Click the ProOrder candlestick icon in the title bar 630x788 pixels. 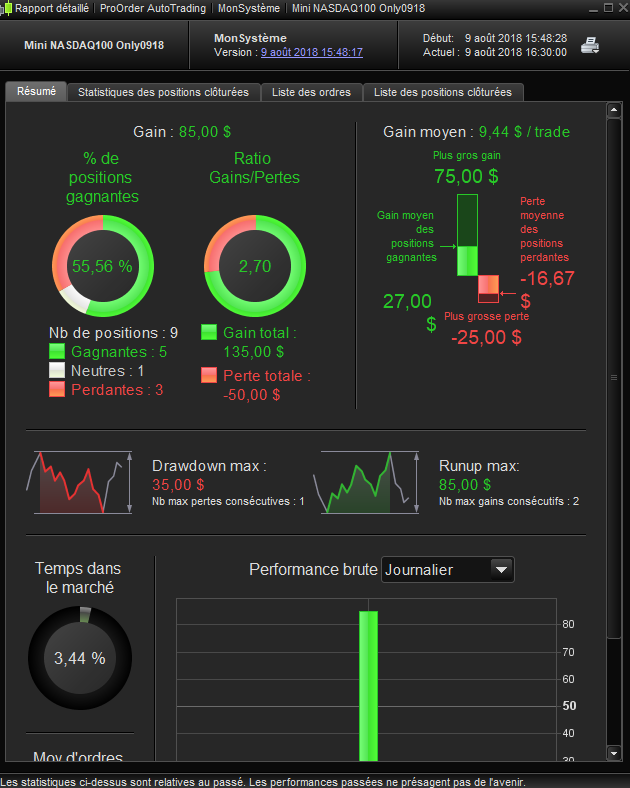[6, 9]
